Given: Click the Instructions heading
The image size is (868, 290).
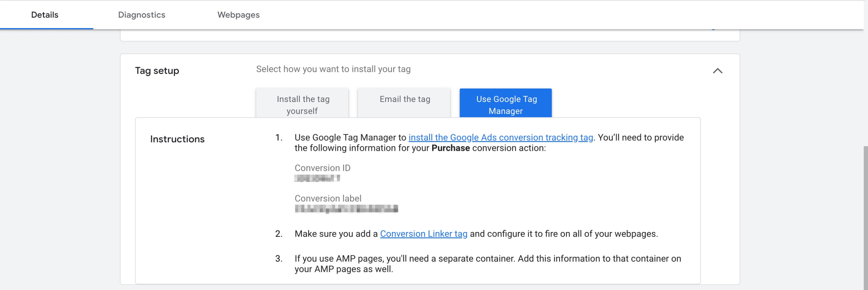Looking at the screenshot, I should tap(177, 139).
